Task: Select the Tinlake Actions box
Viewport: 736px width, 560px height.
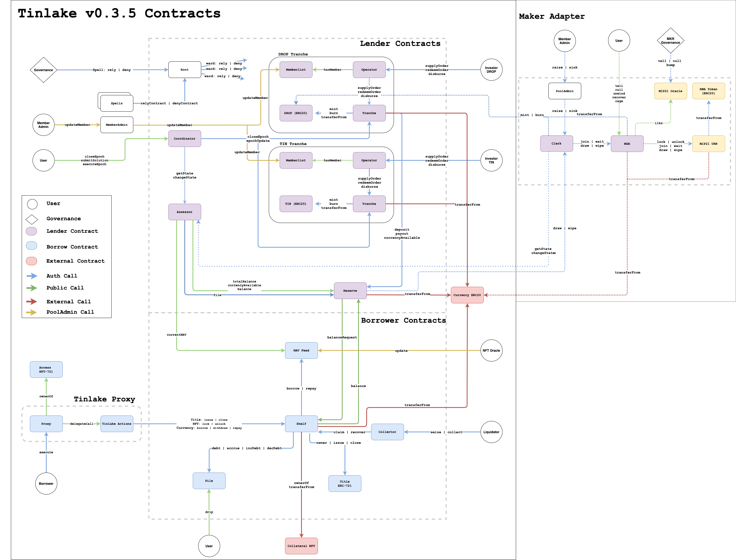Action: click(x=117, y=424)
